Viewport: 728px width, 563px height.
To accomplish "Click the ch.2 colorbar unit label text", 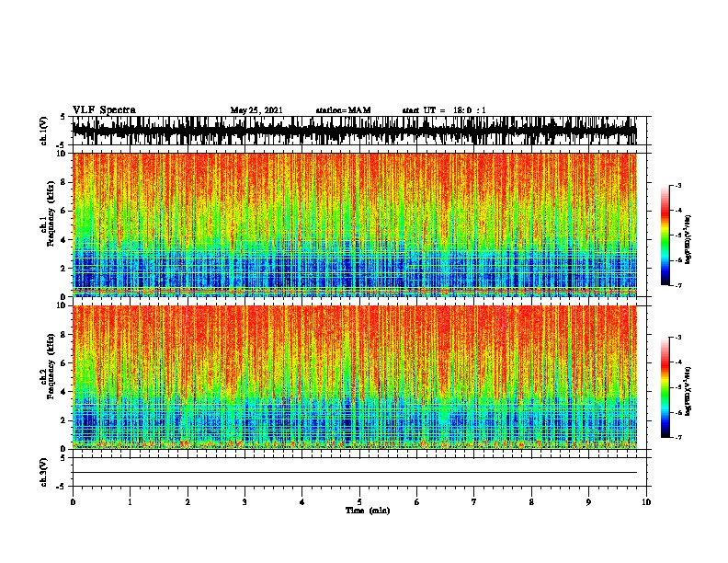I will coord(688,391).
